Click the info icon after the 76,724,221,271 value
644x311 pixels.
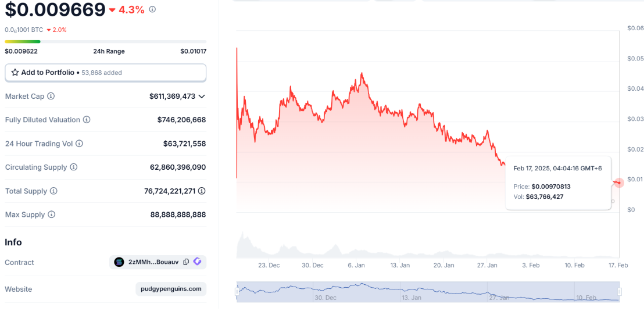click(x=202, y=191)
